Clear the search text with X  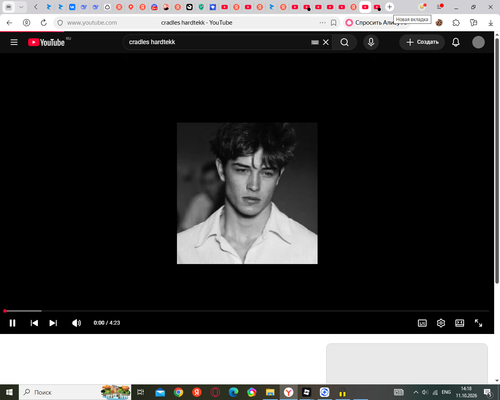(x=326, y=42)
